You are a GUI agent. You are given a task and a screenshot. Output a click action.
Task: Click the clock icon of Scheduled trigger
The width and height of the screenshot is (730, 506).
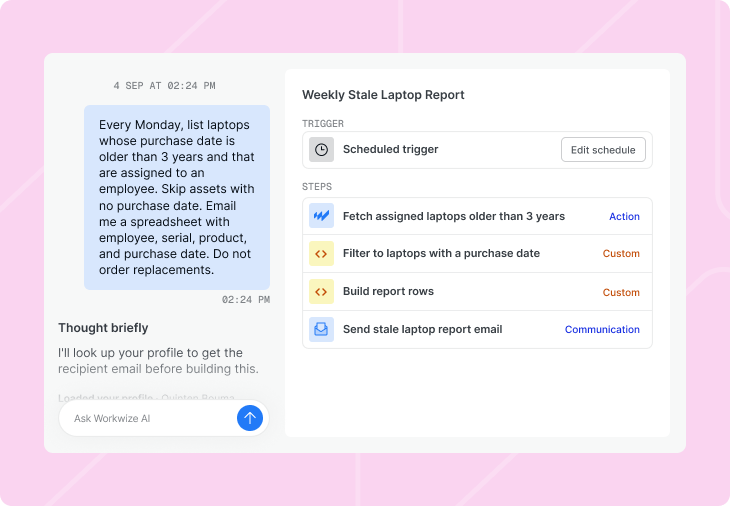click(x=321, y=149)
